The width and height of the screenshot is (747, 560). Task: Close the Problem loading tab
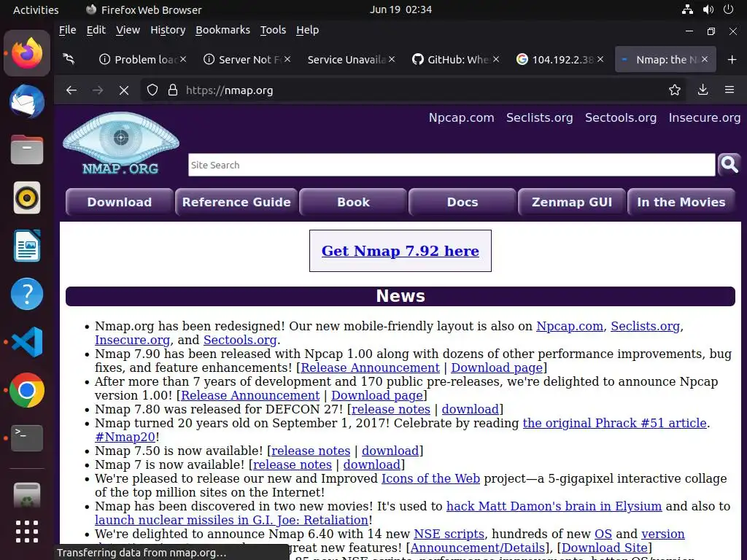[x=183, y=59]
